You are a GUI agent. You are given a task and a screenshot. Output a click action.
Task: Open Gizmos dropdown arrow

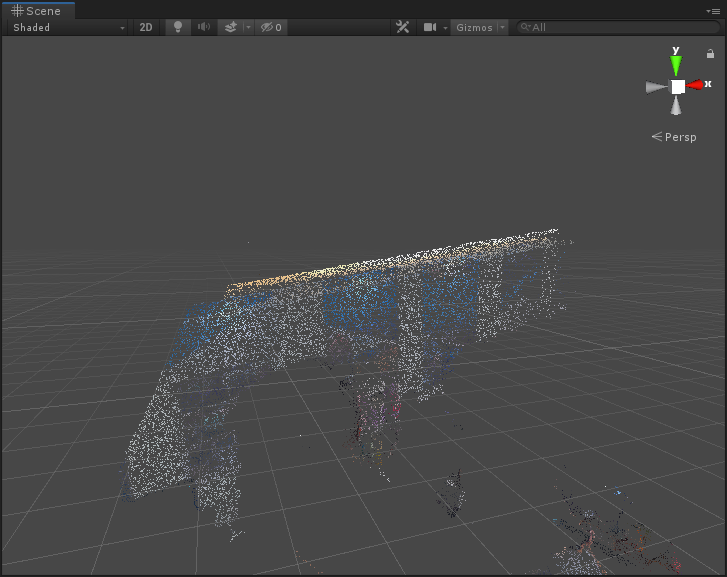(503, 27)
